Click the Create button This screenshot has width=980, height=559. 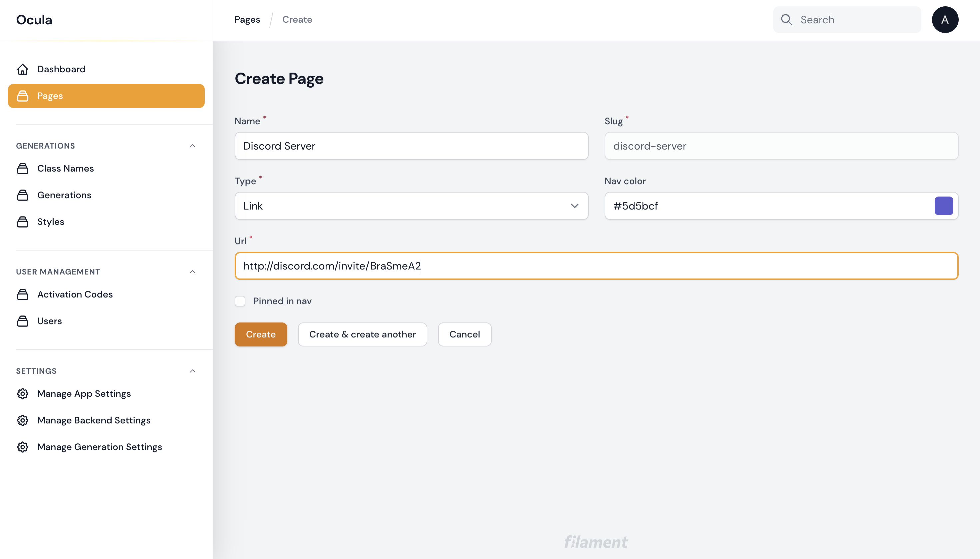[260, 334]
